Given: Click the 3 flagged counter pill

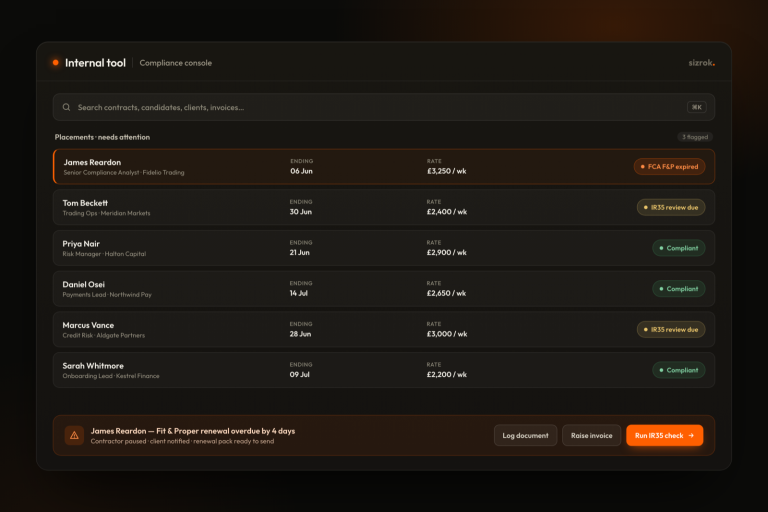Looking at the screenshot, I should pyautogui.click(x=695, y=137).
